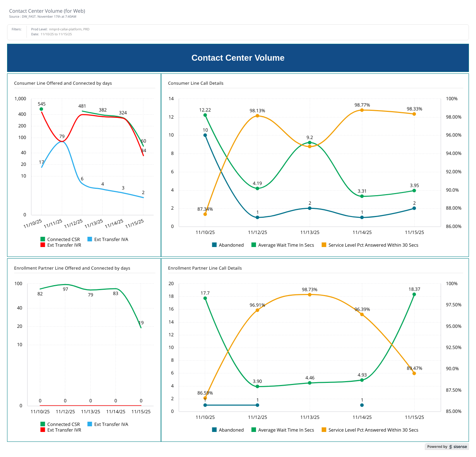
Task: Select the 98.13% service level point in Consumer Line Call Details
Action: pos(257,116)
